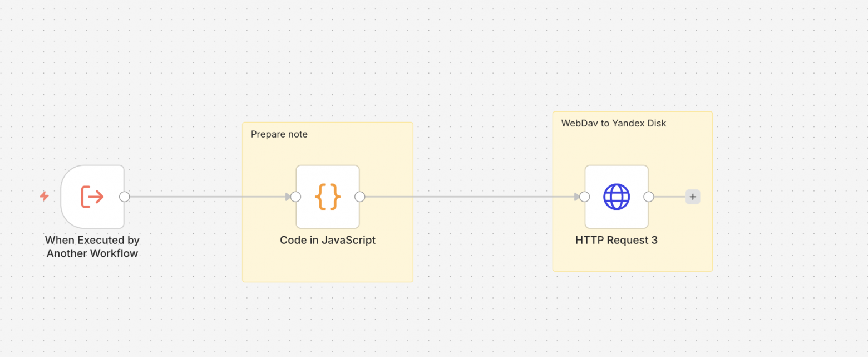Open the HTTP Request globe icon
This screenshot has height=357, width=868.
617,197
